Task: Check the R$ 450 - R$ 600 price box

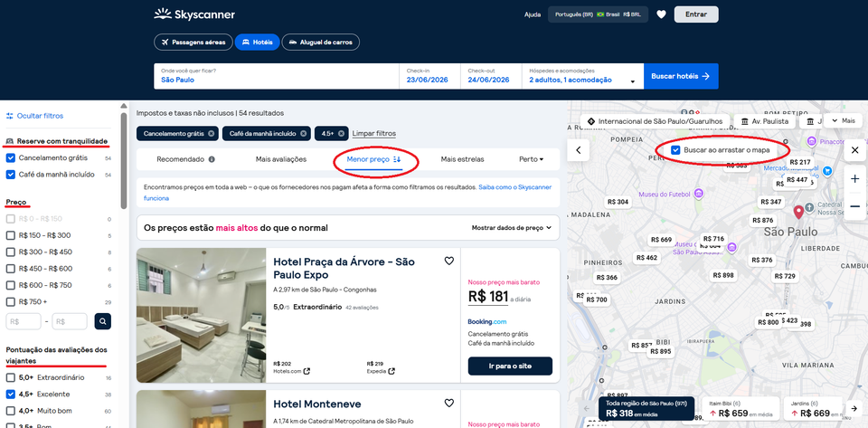Action: pos(11,269)
